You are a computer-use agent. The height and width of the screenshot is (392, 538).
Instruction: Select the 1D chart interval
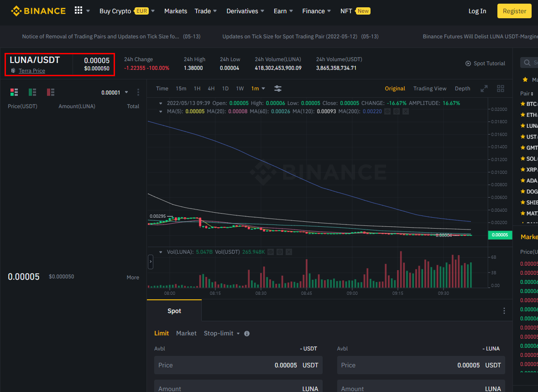click(x=225, y=89)
